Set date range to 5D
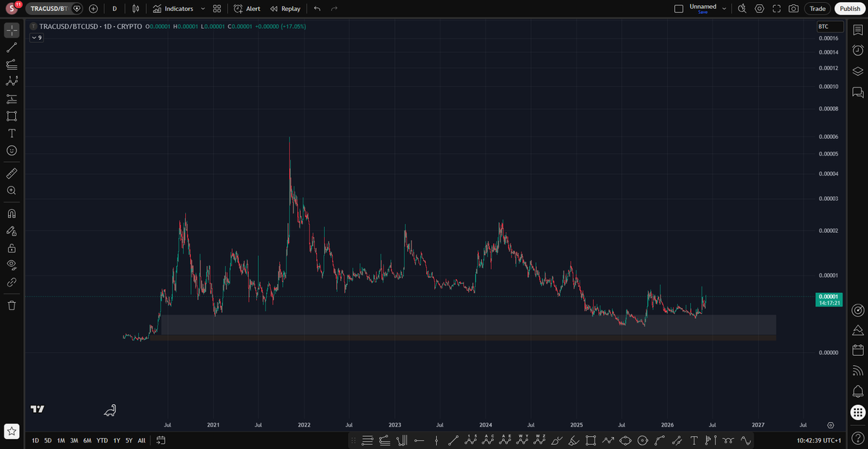The width and height of the screenshot is (868, 449). point(48,440)
